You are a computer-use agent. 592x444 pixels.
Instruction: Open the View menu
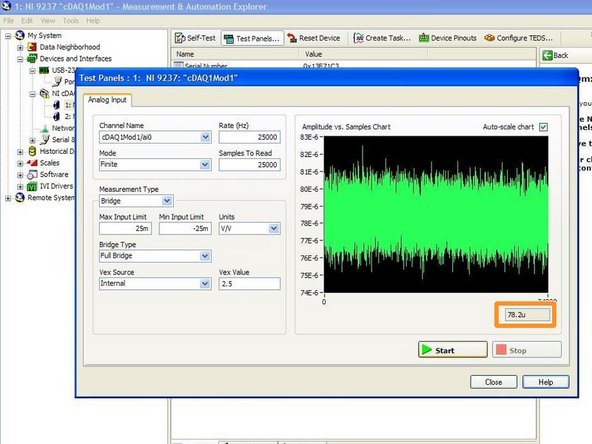pos(48,21)
